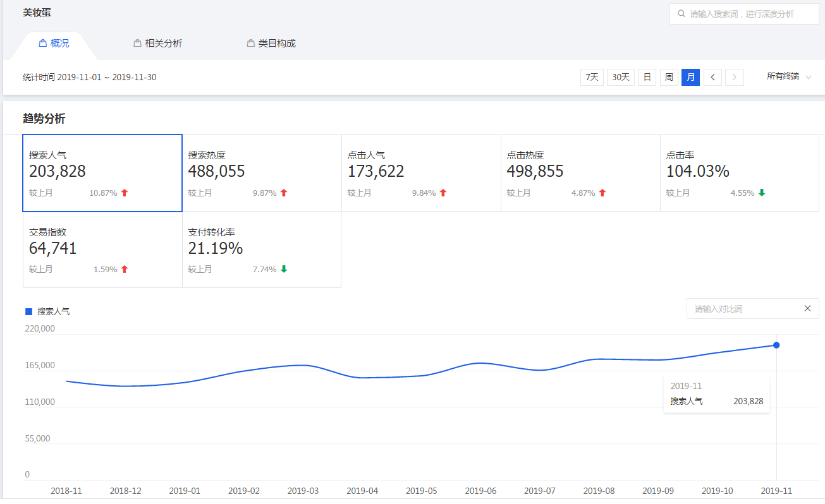The image size is (825, 504).
Task: Select the 点击热度 metric card
Action: pyautogui.click(x=580, y=173)
